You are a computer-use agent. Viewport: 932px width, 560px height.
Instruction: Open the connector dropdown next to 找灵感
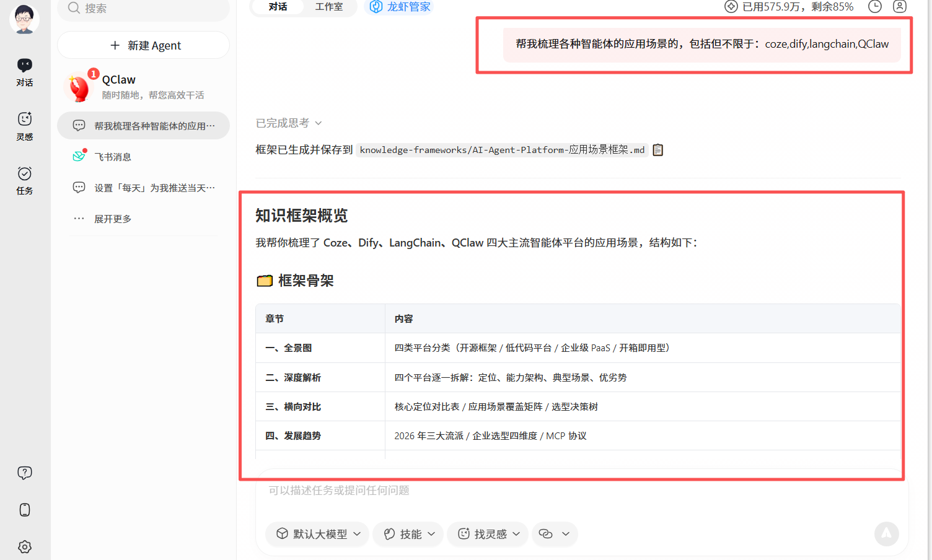(x=554, y=534)
